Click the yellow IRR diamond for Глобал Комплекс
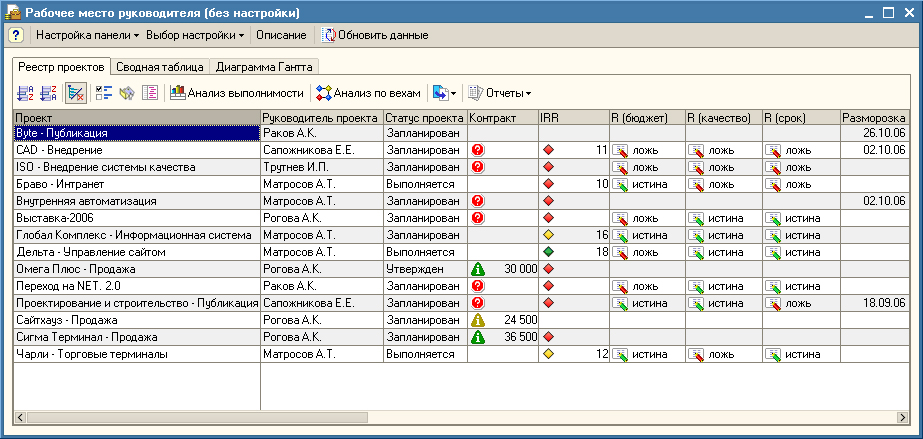Viewport: 923px width, 439px height. coord(548,235)
